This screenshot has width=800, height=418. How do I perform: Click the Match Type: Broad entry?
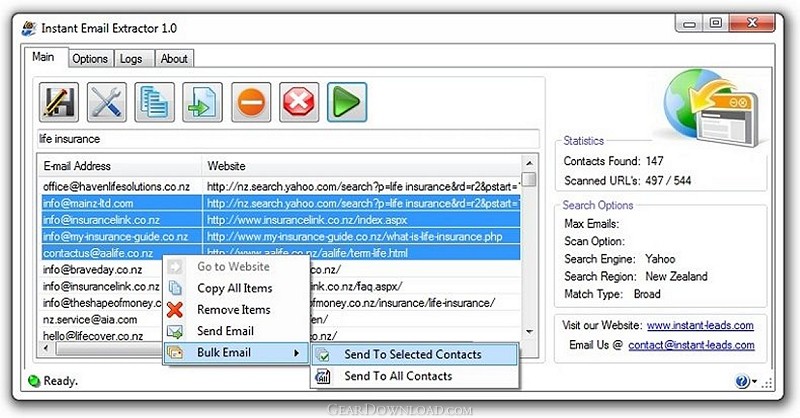click(x=612, y=294)
